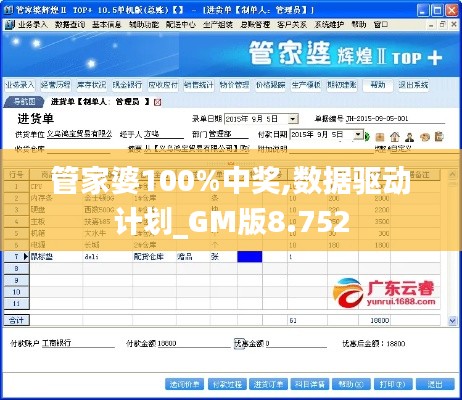Viewport: 462px width, 400px height.
Task: Select row header number 11
Action: click(x=17, y=304)
